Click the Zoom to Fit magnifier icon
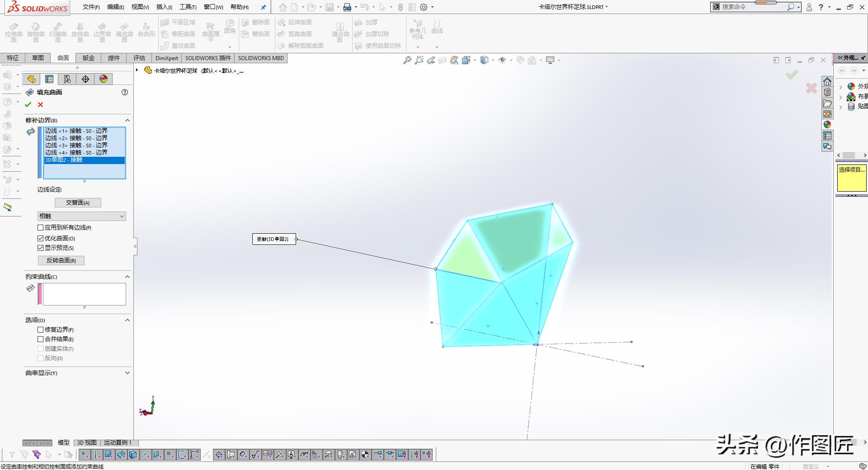This screenshot has width=868, height=470. pos(407,60)
